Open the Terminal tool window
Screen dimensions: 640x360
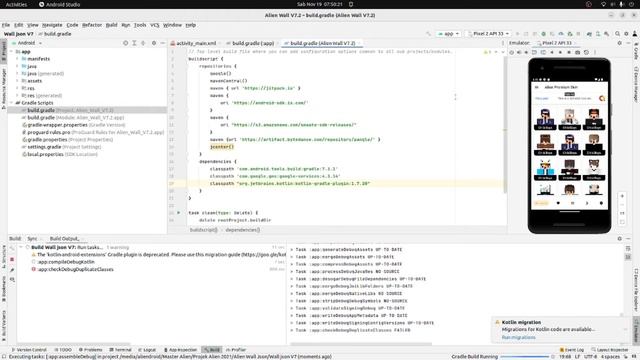click(x=120, y=350)
